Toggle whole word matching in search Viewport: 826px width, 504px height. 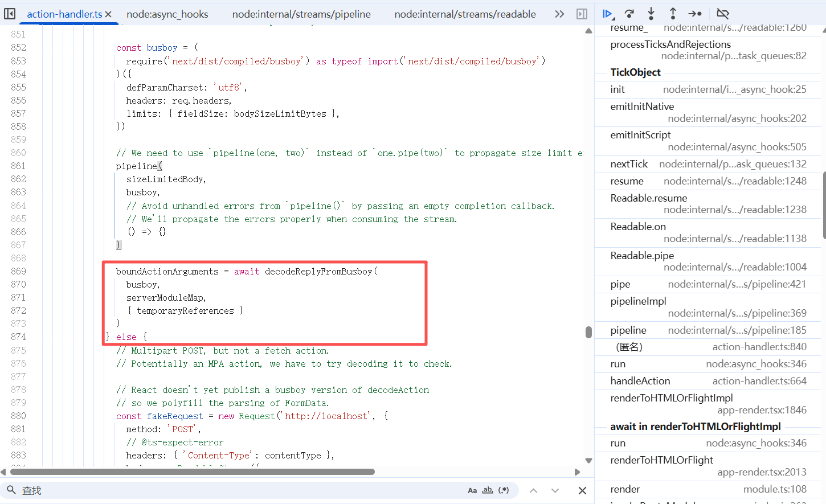[488, 490]
